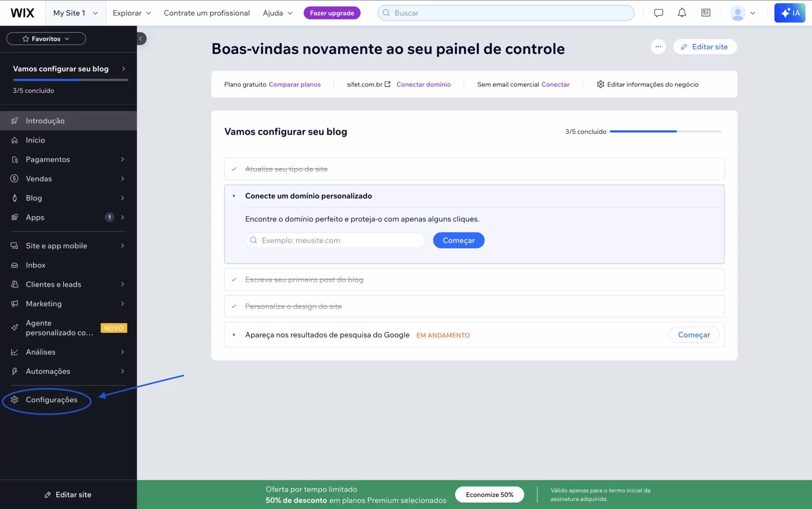Open notifications via the bell icon

682,12
